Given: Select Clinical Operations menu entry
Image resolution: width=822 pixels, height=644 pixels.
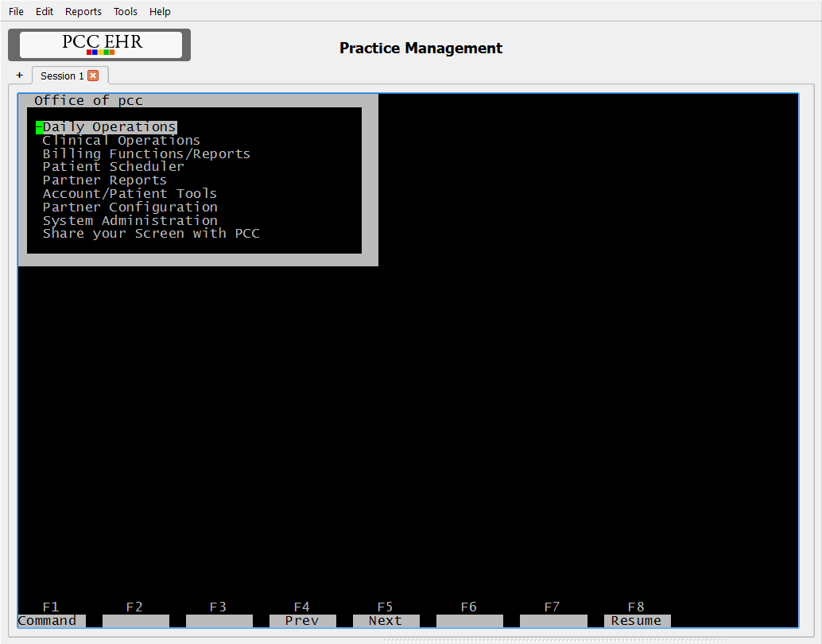Looking at the screenshot, I should (x=121, y=141).
